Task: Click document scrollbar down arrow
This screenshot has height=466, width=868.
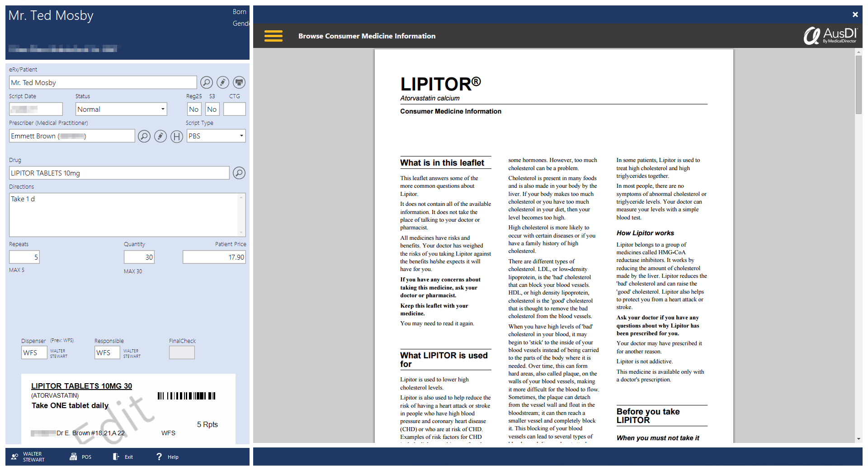Action: point(859,439)
